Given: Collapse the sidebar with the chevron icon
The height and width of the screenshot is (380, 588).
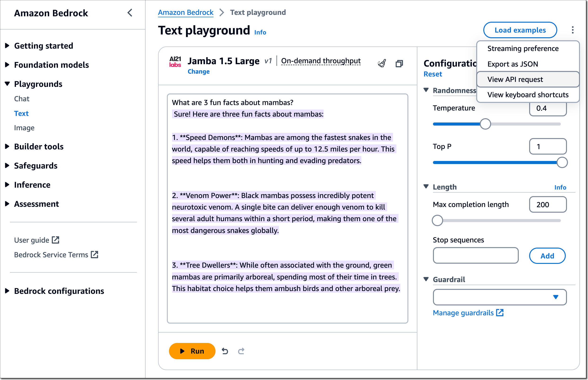Looking at the screenshot, I should 130,13.
